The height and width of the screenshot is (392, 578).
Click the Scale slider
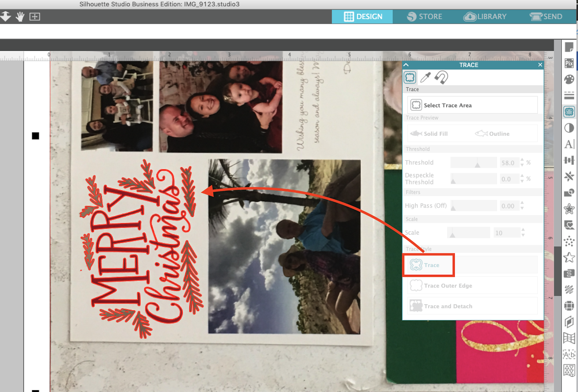(x=469, y=233)
